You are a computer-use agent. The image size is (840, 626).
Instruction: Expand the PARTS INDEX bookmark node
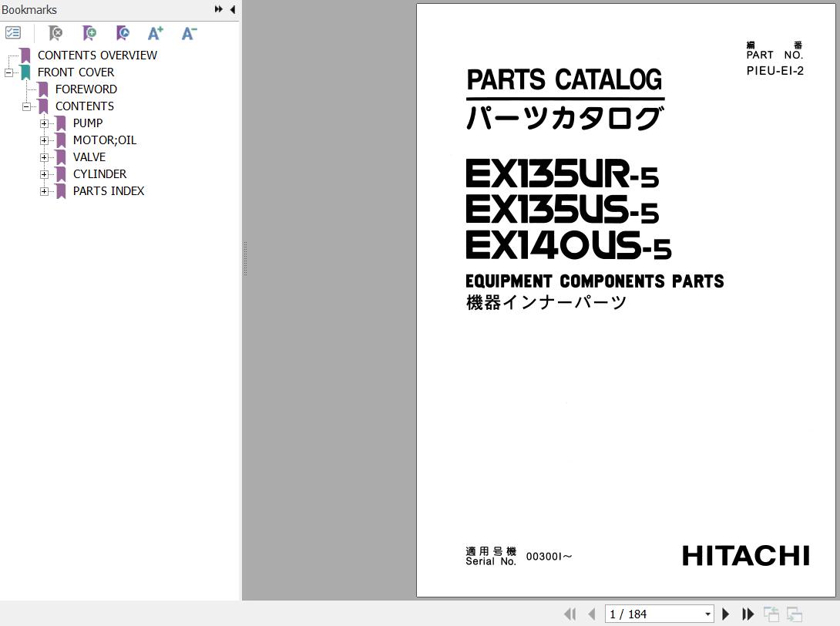tap(44, 191)
